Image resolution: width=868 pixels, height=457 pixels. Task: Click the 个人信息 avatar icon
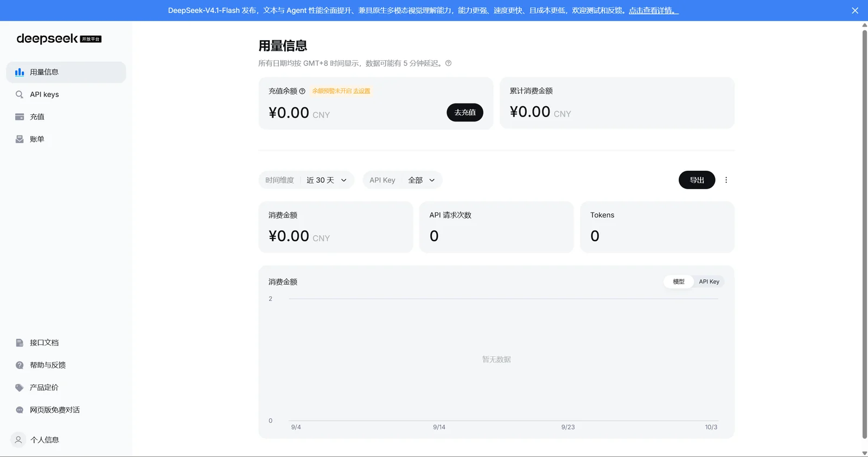(x=18, y=440)
